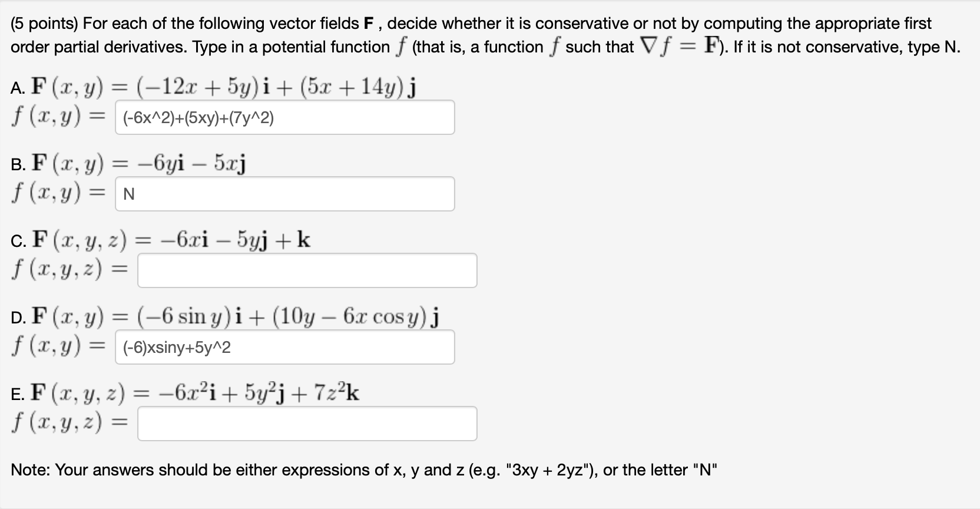Click inside the answer field for part A

(285, 117)
